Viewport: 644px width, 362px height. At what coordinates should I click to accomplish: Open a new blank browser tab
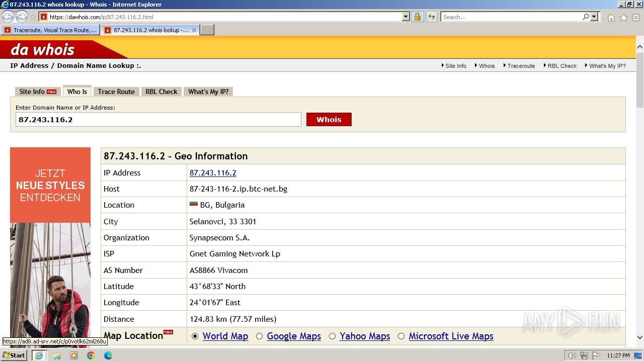(207, 30)
